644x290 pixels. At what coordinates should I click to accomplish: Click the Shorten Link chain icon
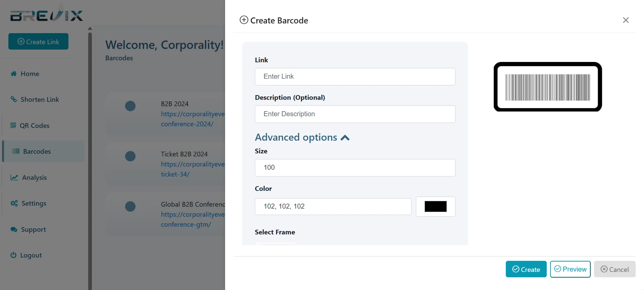14,99
